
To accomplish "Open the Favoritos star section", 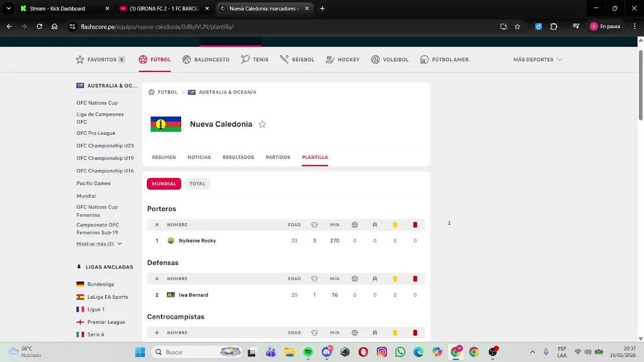I will [x=100, y=59].
